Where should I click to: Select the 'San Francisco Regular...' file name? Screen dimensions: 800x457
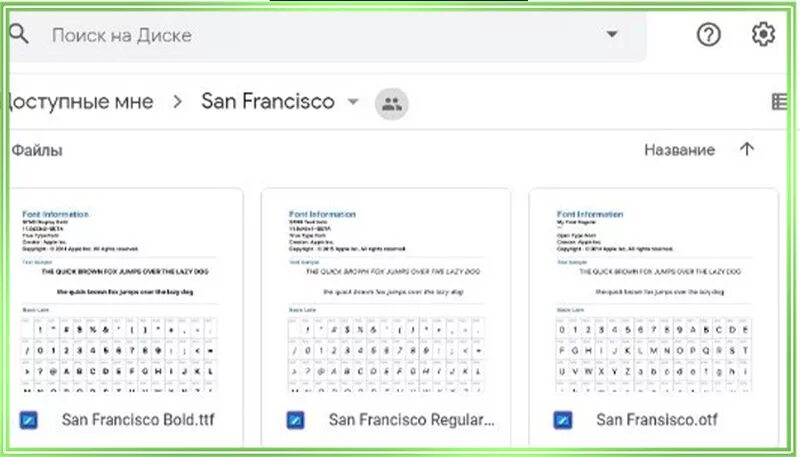pos(412,420)
